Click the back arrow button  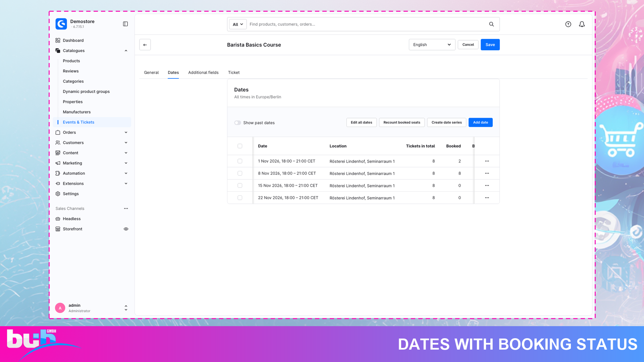(145, 45)
